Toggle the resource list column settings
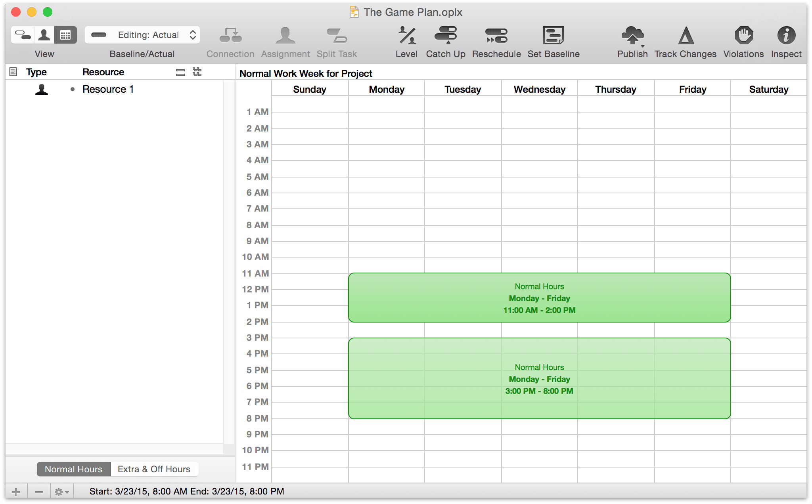 (181, 72)
